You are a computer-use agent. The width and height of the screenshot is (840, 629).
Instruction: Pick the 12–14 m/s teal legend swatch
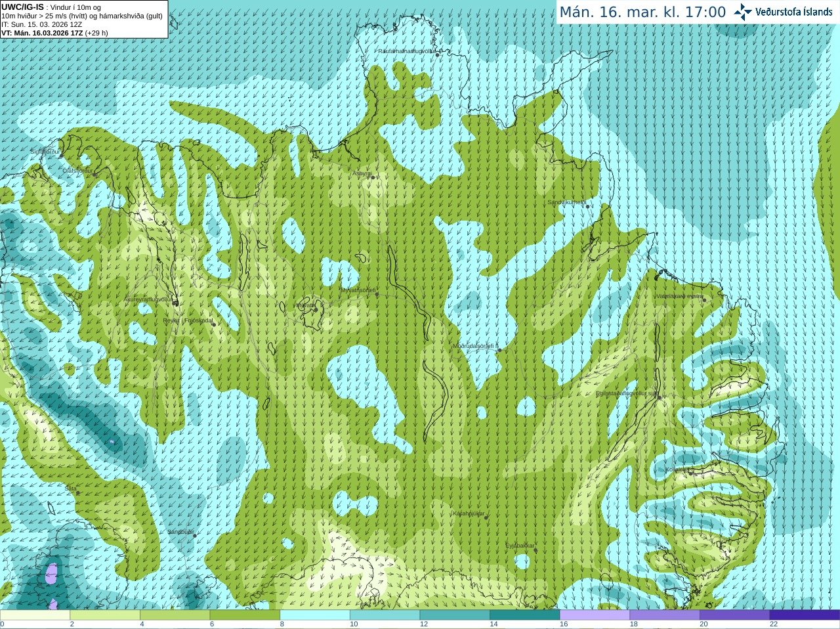click(x=455, y=615)
